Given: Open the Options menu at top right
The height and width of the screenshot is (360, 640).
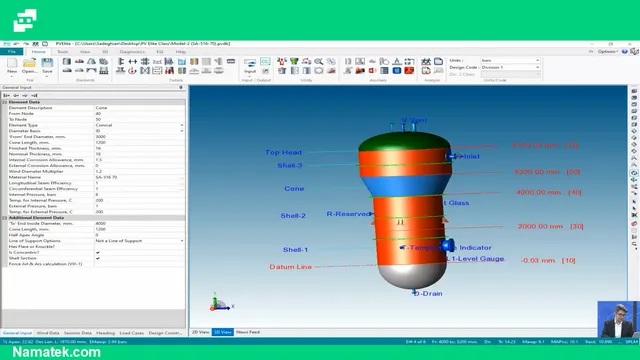Looking at the screenshot, I should point(607,51).
